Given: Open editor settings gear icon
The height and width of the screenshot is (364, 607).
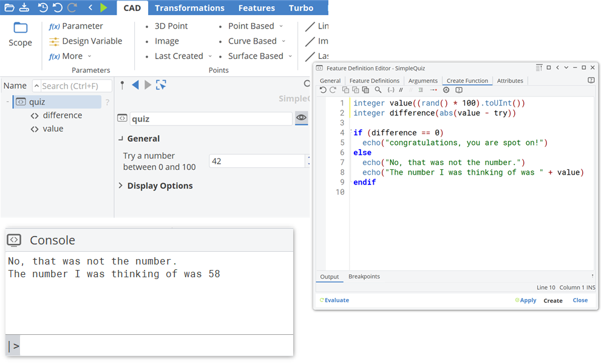Looking at the screenshot, I should 446,90.
